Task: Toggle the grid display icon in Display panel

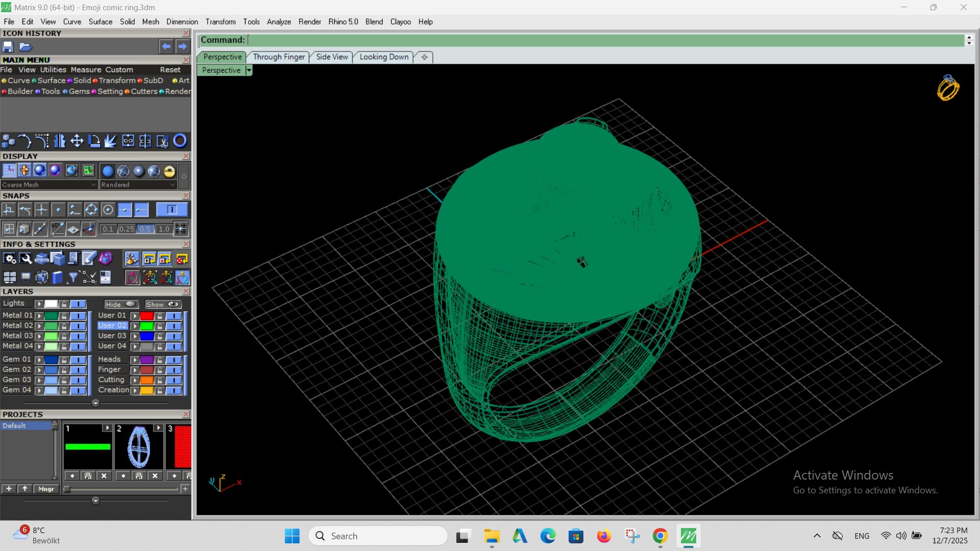Action: 9,170
